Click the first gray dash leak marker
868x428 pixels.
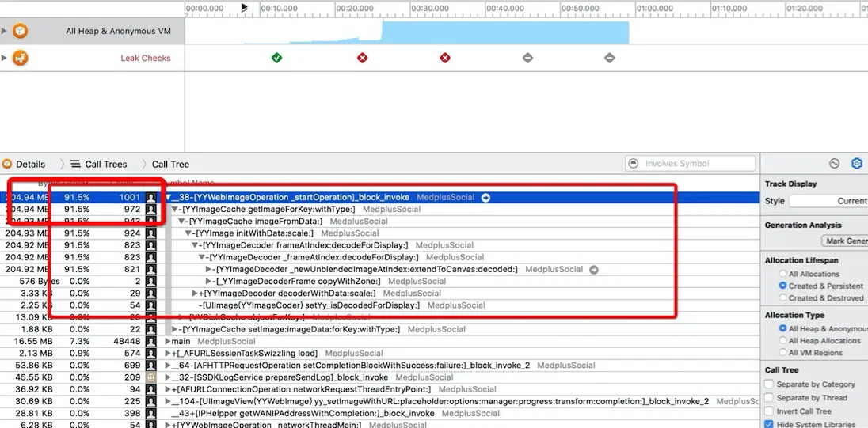[x=527, y=58]
